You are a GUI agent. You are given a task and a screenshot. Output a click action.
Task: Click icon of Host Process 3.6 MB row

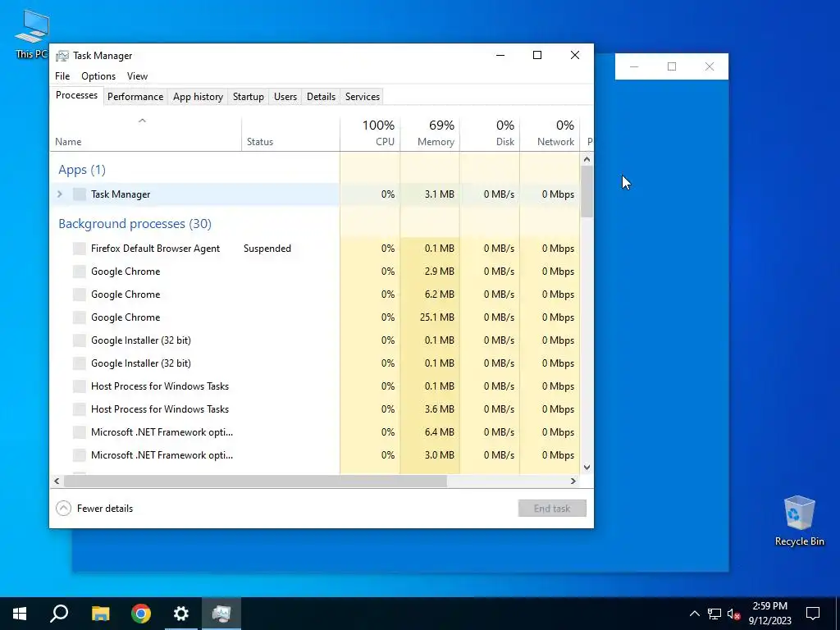[80, 409]
